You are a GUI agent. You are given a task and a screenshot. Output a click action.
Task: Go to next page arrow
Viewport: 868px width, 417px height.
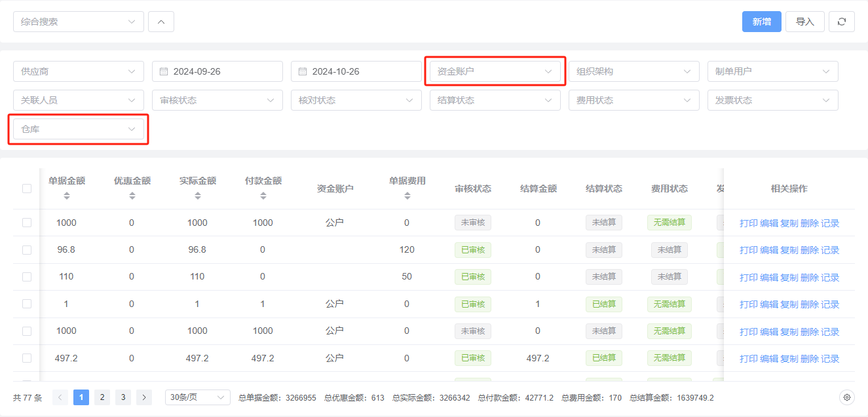click(x=144, y=397)
